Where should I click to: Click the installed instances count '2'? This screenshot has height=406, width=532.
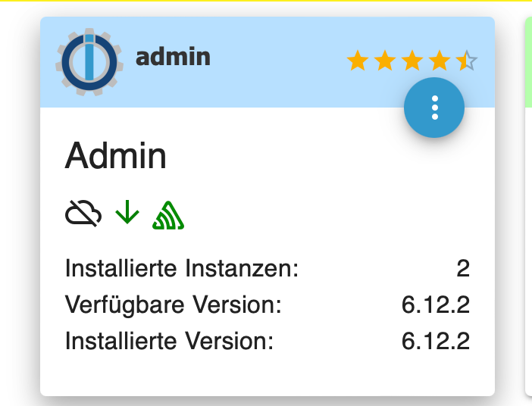[463, 268]
